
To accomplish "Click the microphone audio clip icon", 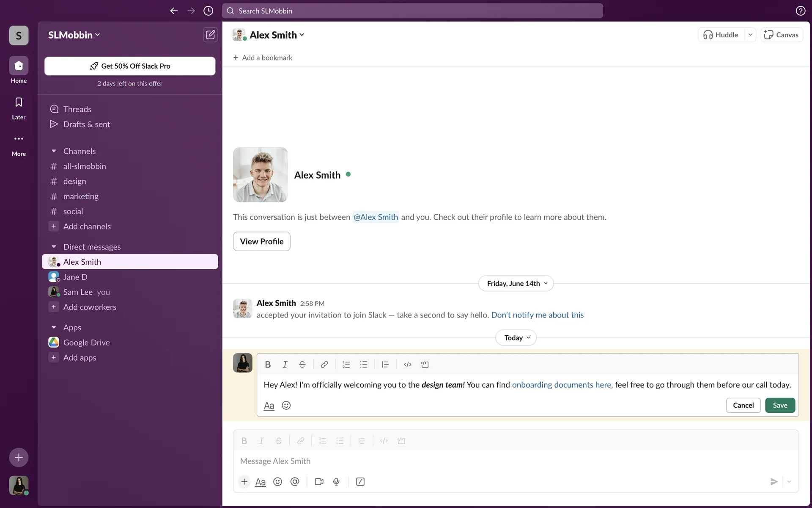I will point(336,482).
